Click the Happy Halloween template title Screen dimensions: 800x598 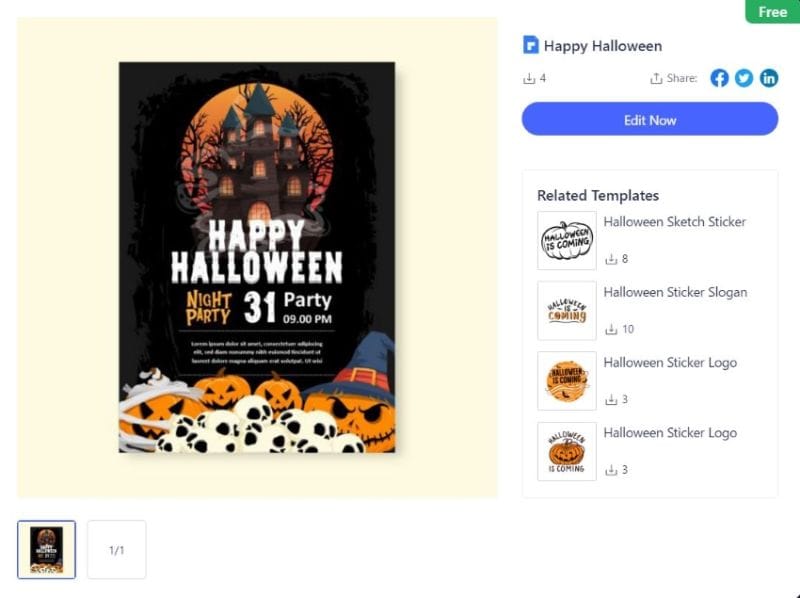pos(602,46)
